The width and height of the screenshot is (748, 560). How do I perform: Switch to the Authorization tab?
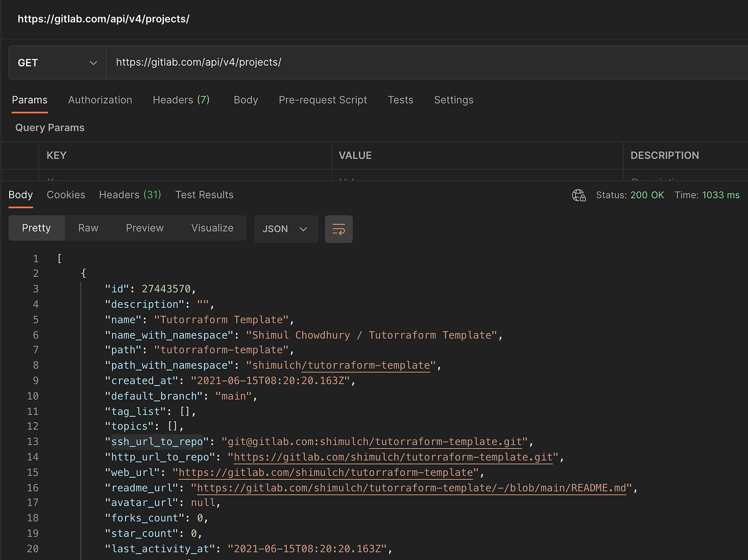click(100, 100)
